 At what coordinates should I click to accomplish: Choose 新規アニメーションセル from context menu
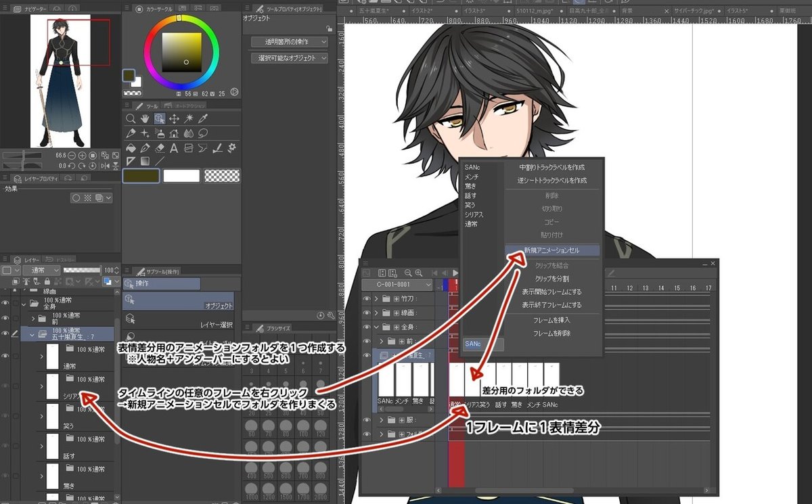tap(551, 250)
